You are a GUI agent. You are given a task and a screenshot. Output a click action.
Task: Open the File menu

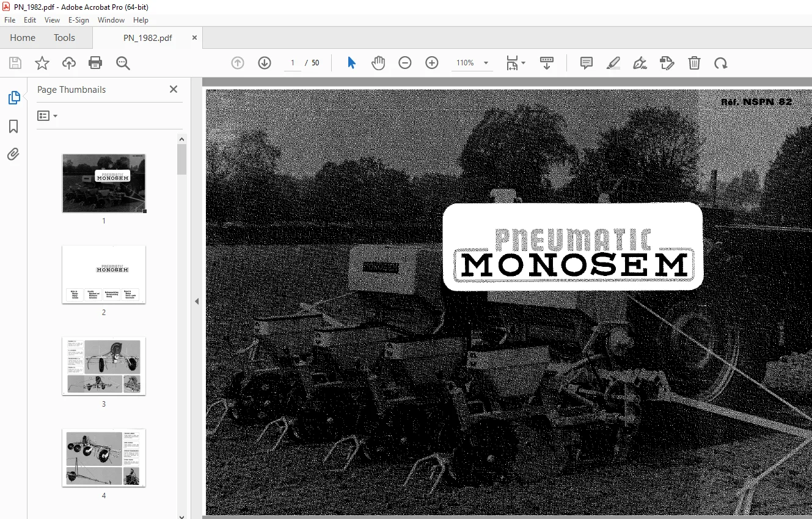click(10, 20)
